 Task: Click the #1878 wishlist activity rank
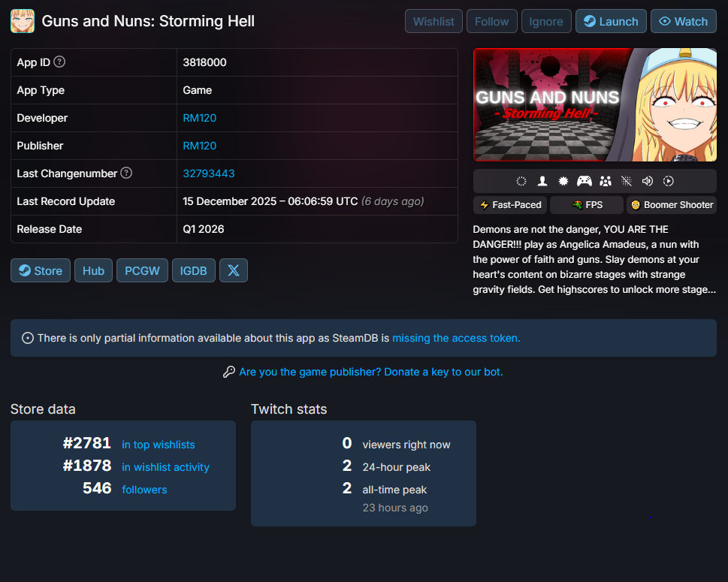pyautogui.click(x=87, y=466)
